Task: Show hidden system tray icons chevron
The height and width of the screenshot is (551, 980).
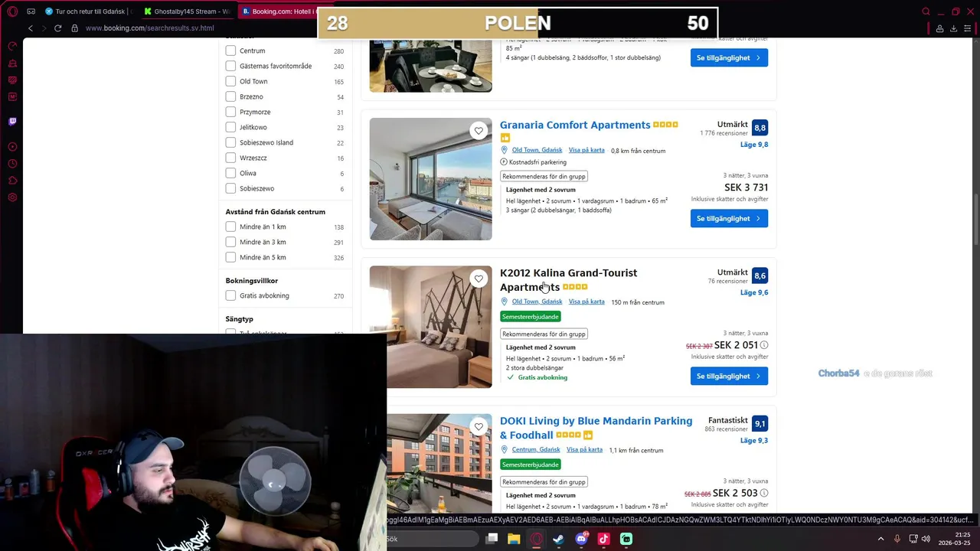Action: click(x=880, y=539)
